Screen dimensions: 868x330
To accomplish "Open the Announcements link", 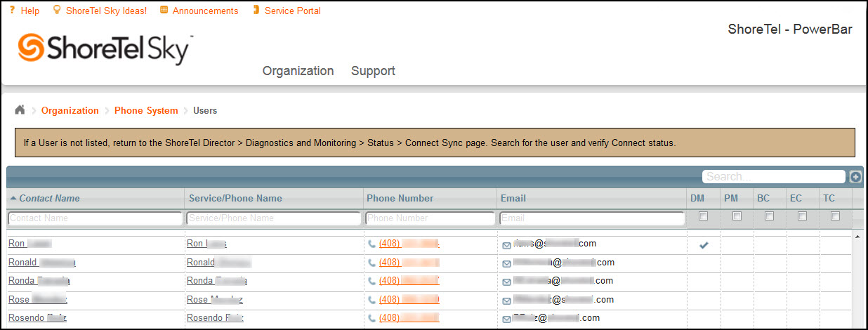I will tap(205, 11).
